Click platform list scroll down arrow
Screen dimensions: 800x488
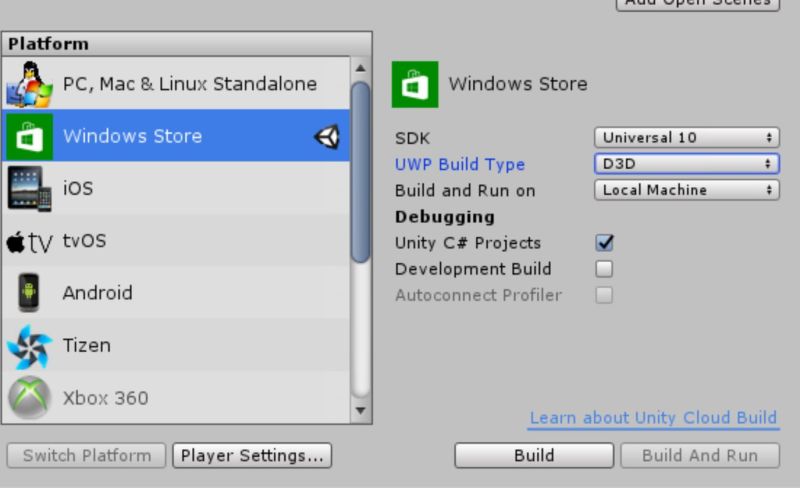tap(361, 410)
